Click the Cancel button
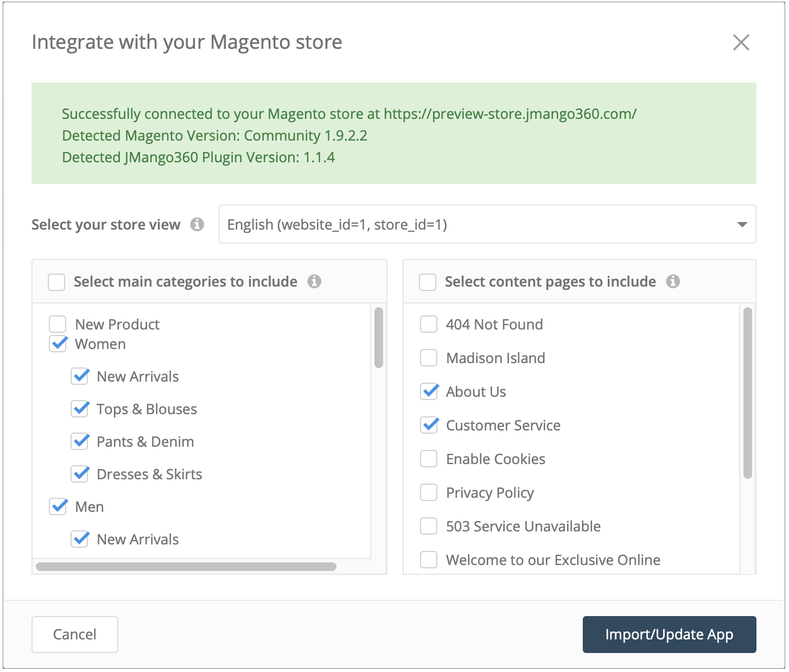The height and width of the screenshot is (672, 789). click(75, 634)
